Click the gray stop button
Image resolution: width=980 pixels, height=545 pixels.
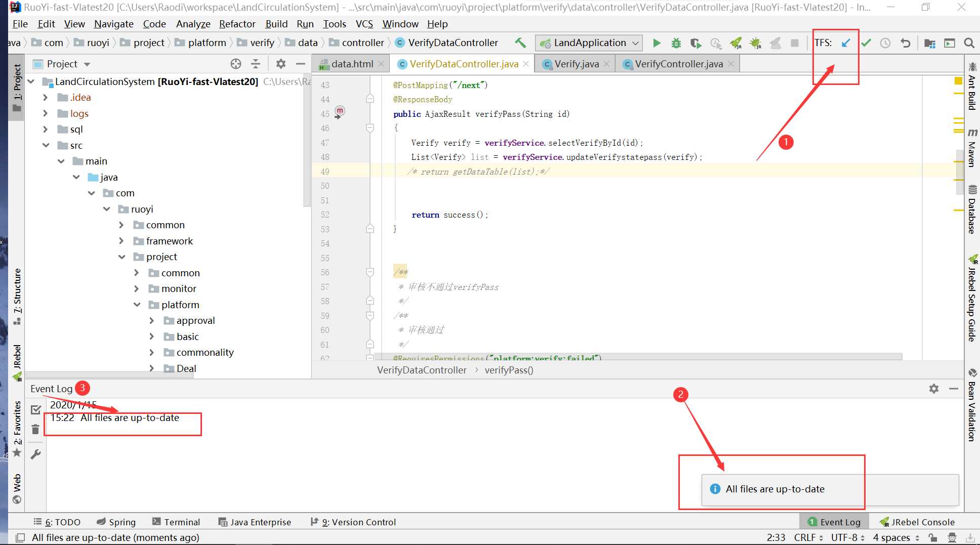pos(795,43)
